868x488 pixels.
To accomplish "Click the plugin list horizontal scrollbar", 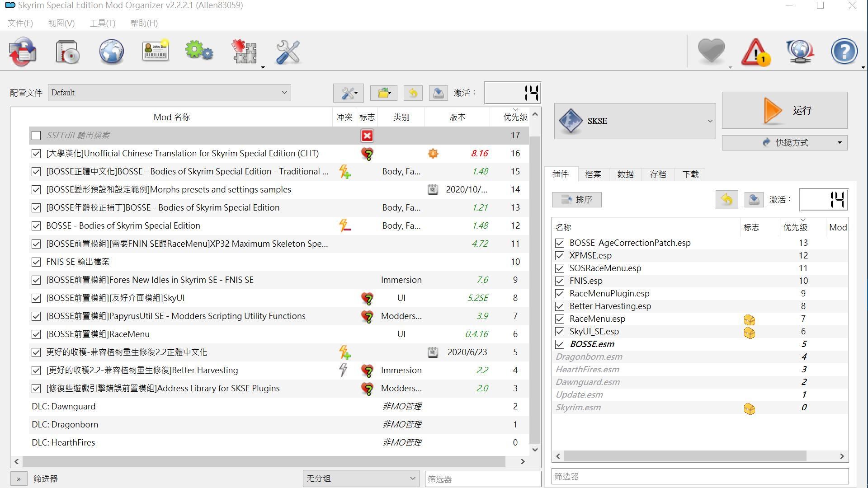I will (685, 456).
